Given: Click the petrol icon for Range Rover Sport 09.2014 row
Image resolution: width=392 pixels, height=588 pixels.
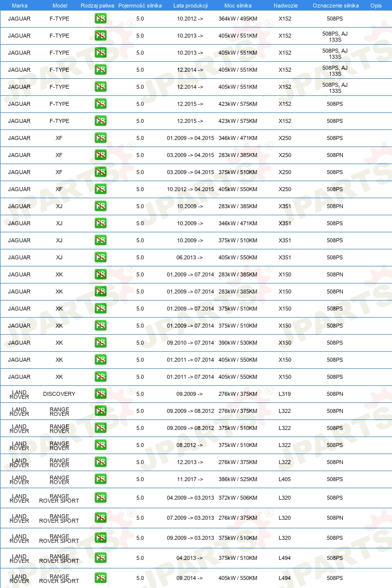Looking at the screenshot, I should [x=100, y=578].
